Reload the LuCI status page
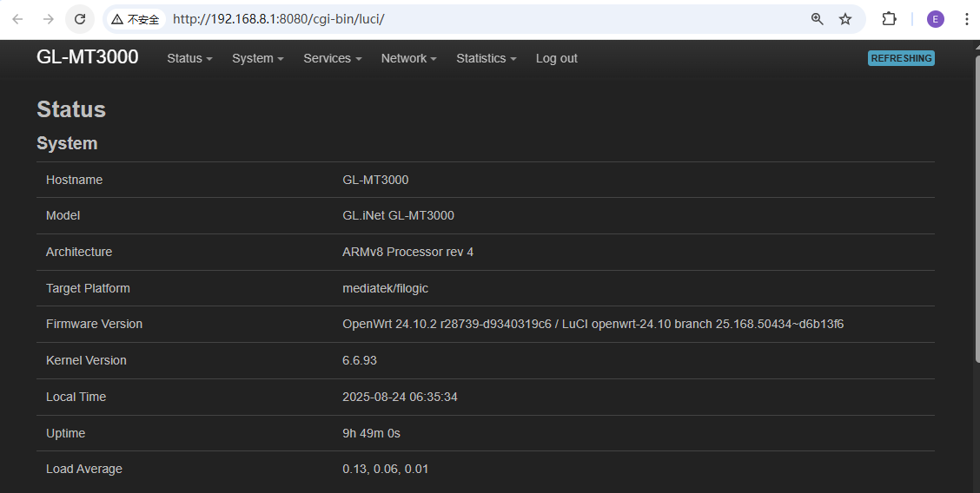Viewport: 980px width, 493px height. click(x=80, y=19)
